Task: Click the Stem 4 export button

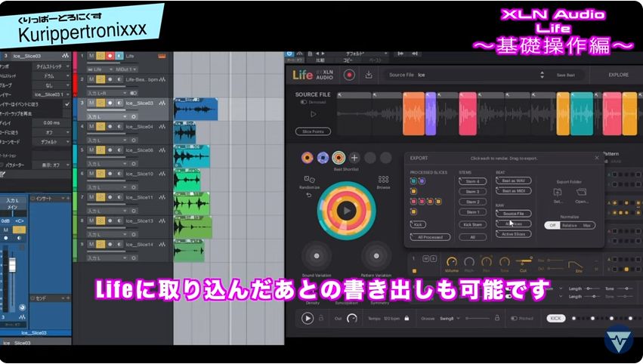Action: [472, 181]
